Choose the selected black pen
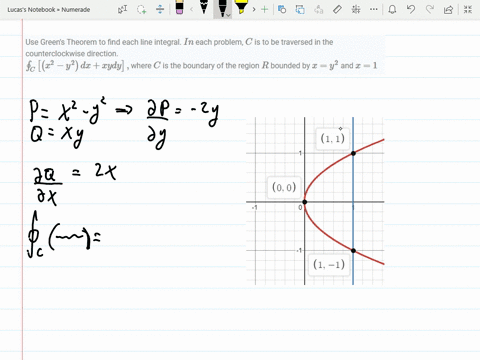Viewport: 480px width, 360px height. (x=222, y=8)
